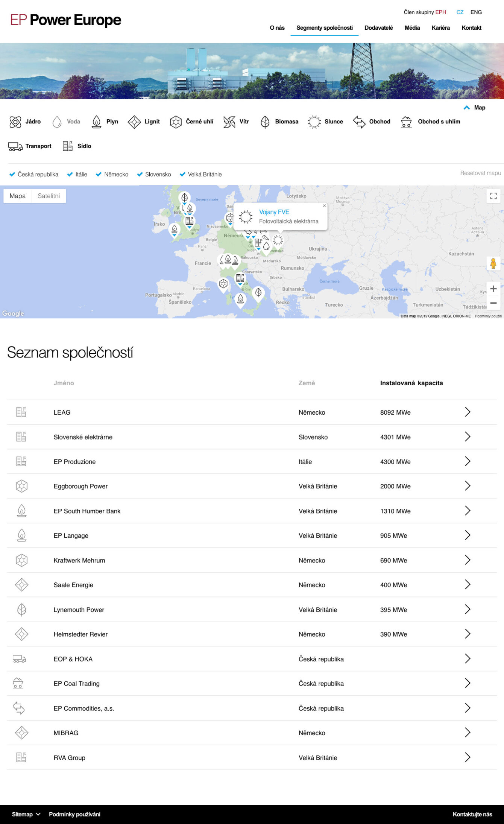Open the O nás menu item
This screenshot has height=824, width=504.
[x=277, y=28]
